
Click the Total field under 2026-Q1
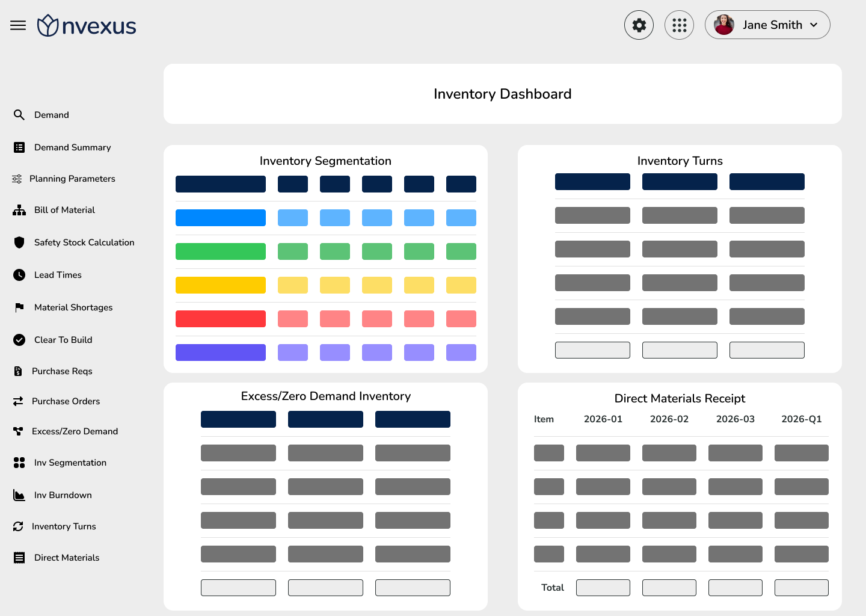tap(802, 588)
